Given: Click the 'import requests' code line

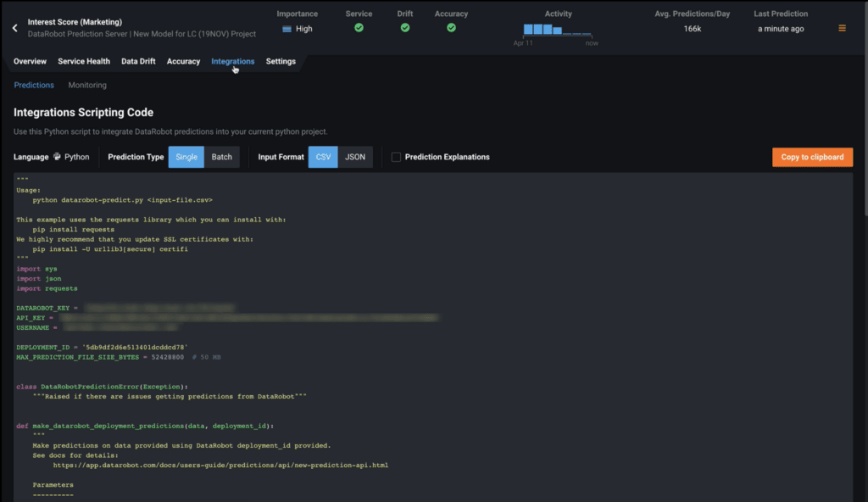Looking at the screenshot, I should pyautogui.click(x=47, y=288).
